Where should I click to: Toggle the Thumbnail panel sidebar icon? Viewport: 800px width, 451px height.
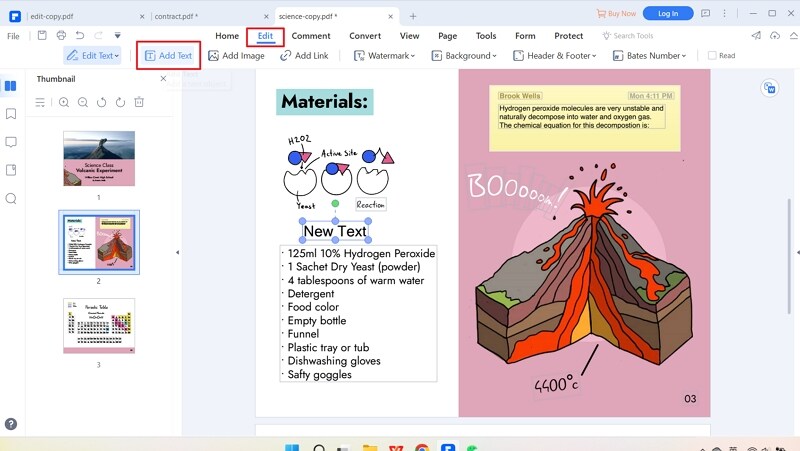(x=11, y=86)
